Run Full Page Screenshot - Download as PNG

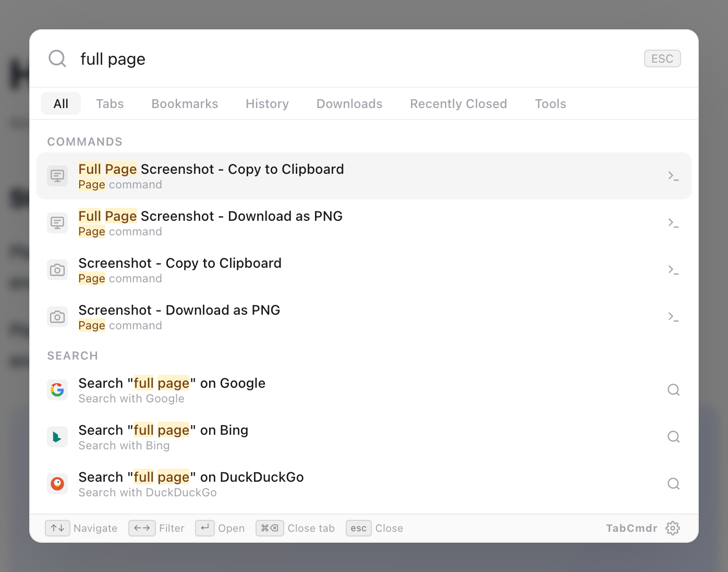pyautogui.click(x=364, y=223)
